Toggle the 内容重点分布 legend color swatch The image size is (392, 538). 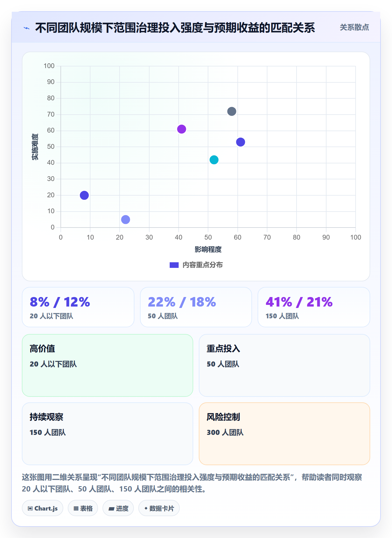[x=174, y=265]
